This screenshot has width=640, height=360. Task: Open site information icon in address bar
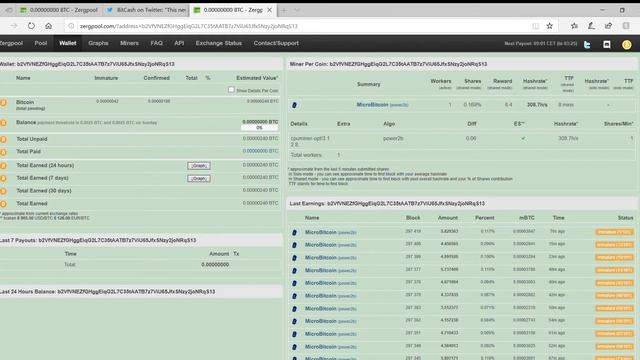click(x=71, y=26)
